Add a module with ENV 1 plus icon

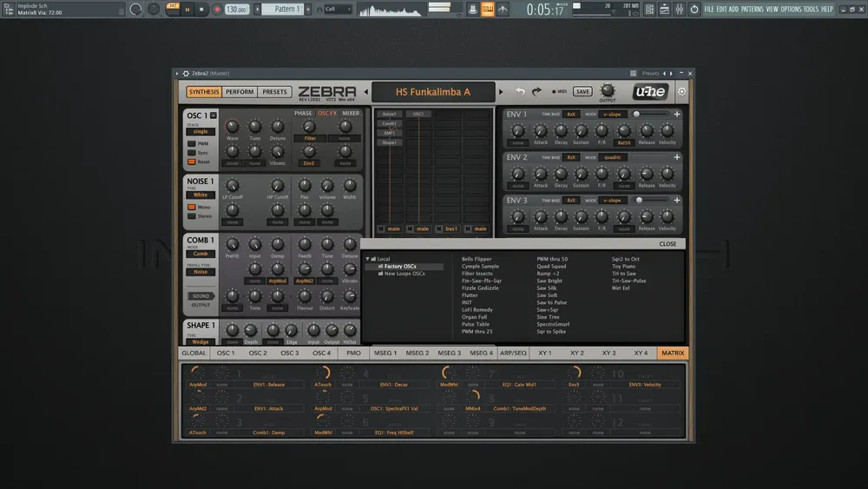677,114
